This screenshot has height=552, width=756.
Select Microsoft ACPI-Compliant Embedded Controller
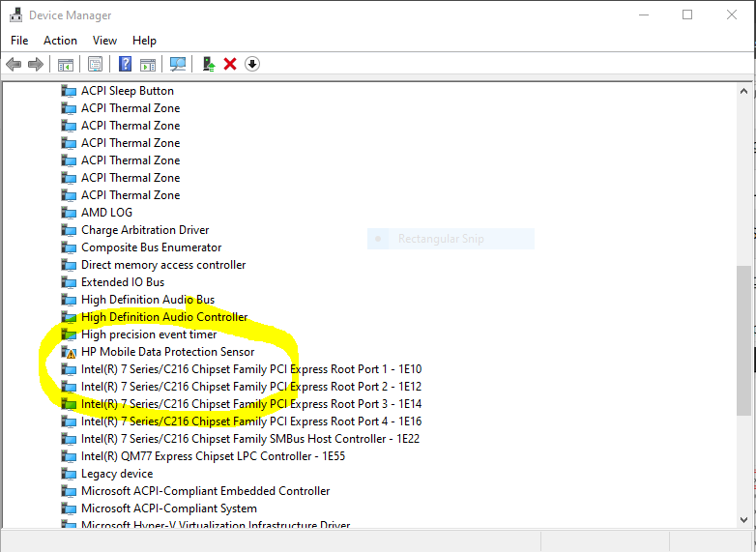pos(205,491)
